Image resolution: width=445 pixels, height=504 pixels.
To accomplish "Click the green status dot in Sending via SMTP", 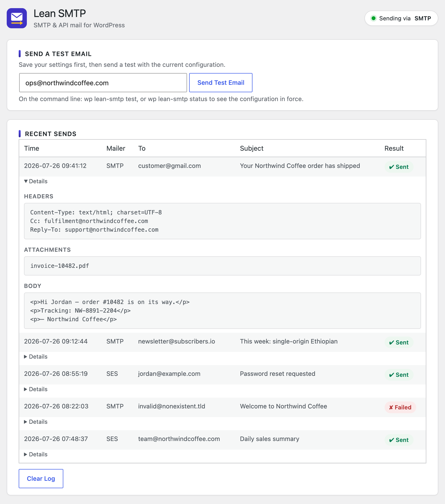I will tap(373, 18).
